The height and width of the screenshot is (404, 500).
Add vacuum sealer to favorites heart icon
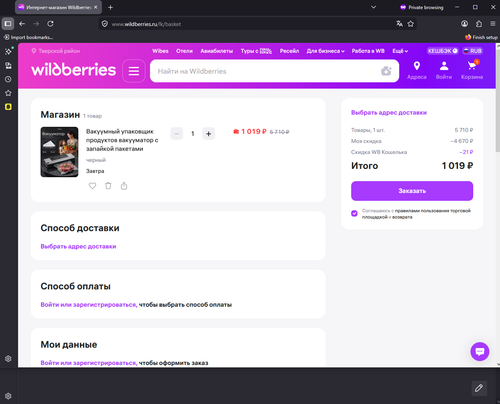tap(92, 186)
